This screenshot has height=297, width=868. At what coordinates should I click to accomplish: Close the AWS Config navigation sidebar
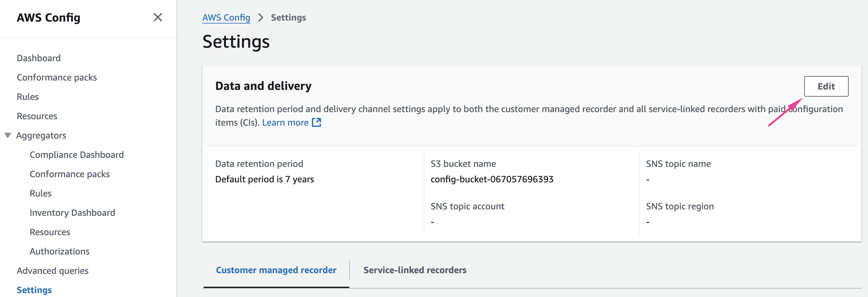click(x=158, y=17)
